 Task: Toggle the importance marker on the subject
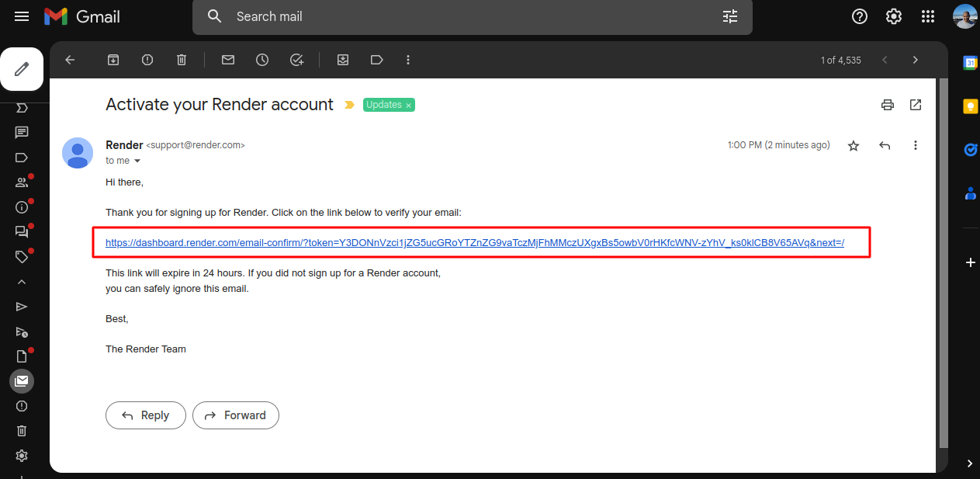tap(349, 104)
